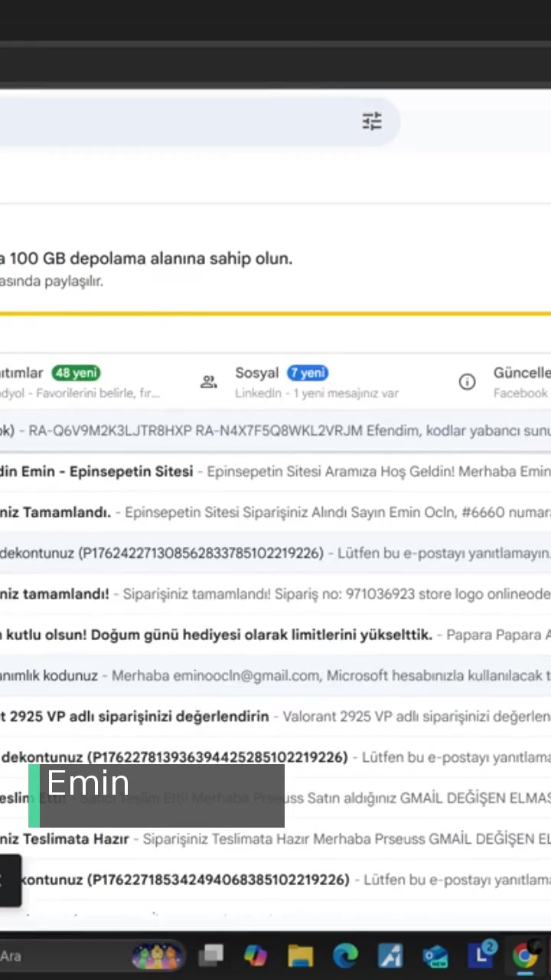Open dekontunuz email P17622718534249406838
Image resolution: width=551 pixels, height=980 pixels.
pyautogui.click(x=275, y=880)
